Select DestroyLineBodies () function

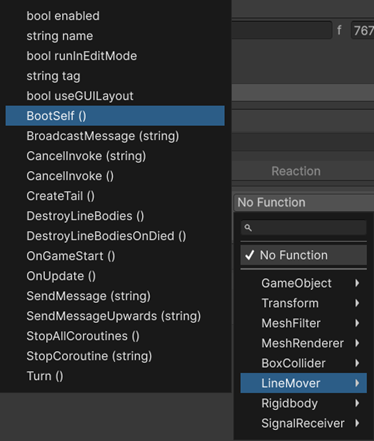115,216
